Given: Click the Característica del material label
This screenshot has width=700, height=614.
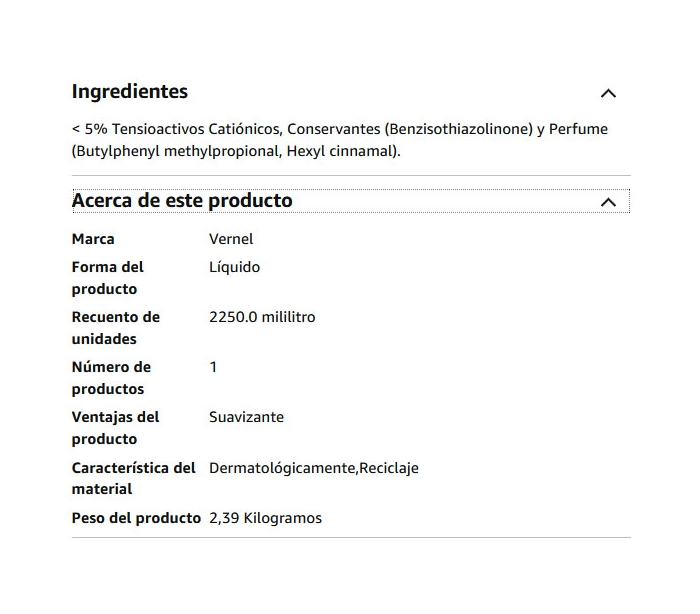Looking at the screenshot, I should coord(133,478).
